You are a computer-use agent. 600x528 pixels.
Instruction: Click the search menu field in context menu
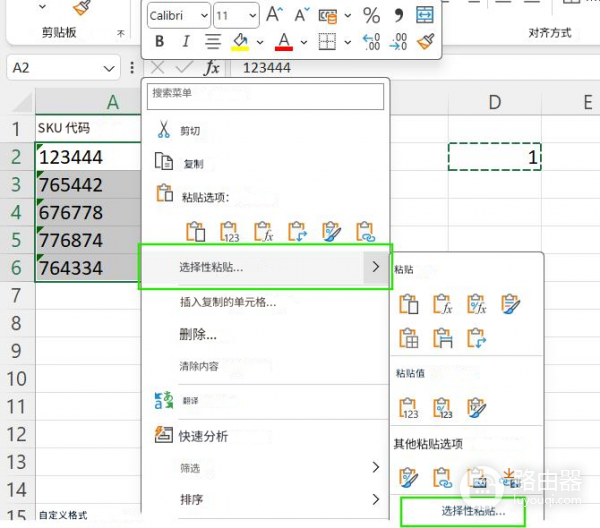[x=265, y=96]
